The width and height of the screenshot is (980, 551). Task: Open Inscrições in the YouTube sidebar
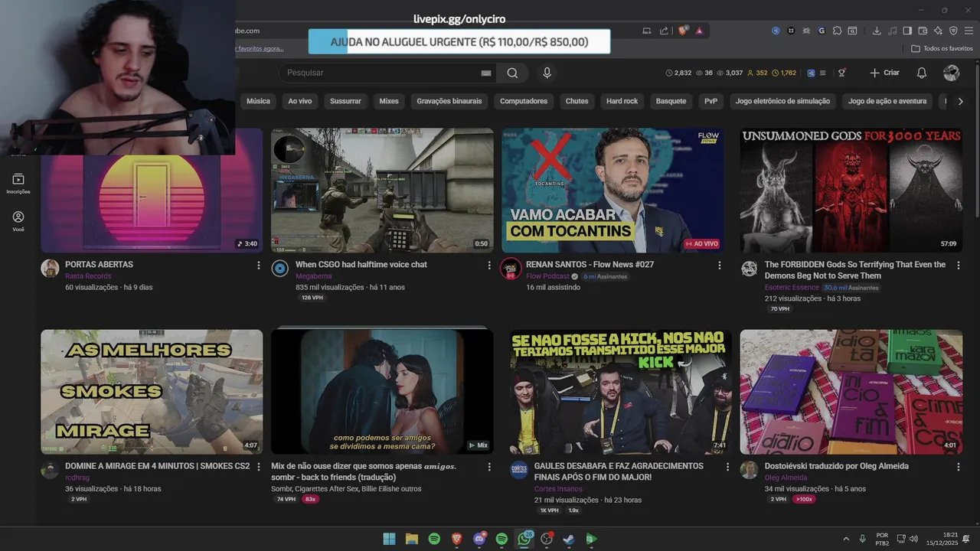click(x=18, y=184)
